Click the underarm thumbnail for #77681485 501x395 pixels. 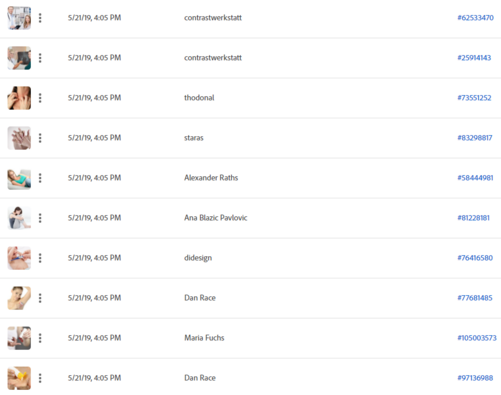[x=19, y=298]
